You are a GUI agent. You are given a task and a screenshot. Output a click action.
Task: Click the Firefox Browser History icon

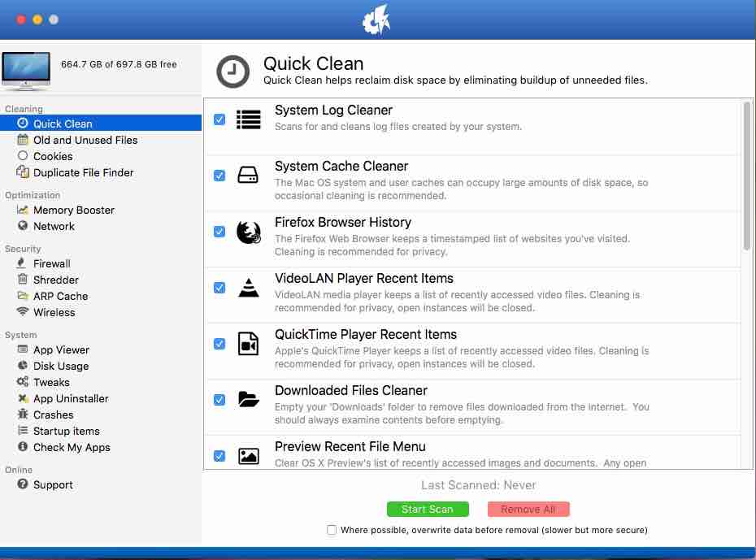(248, 232)
